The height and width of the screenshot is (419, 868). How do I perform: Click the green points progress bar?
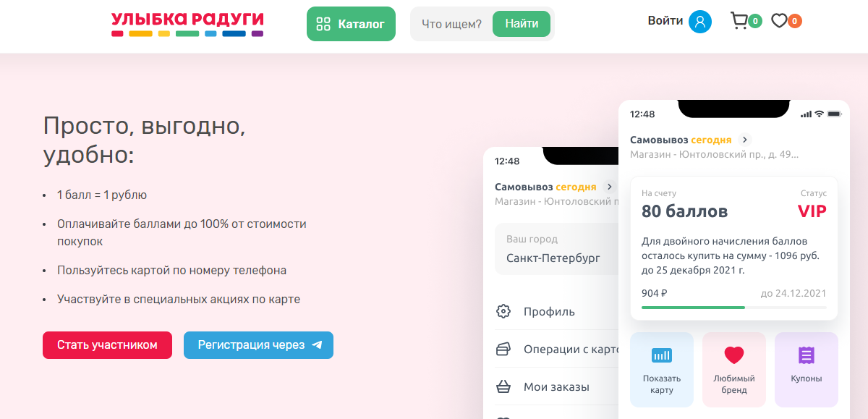coord(692,307)
